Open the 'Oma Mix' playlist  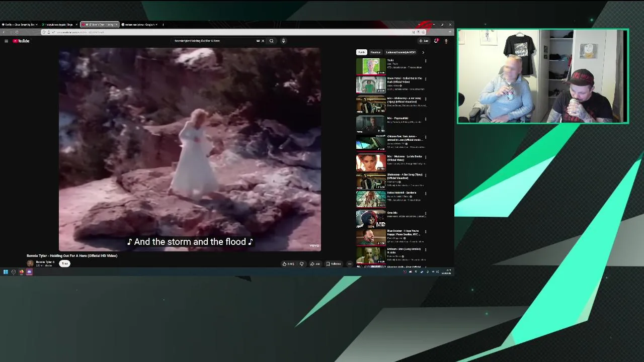coord(371,219)
